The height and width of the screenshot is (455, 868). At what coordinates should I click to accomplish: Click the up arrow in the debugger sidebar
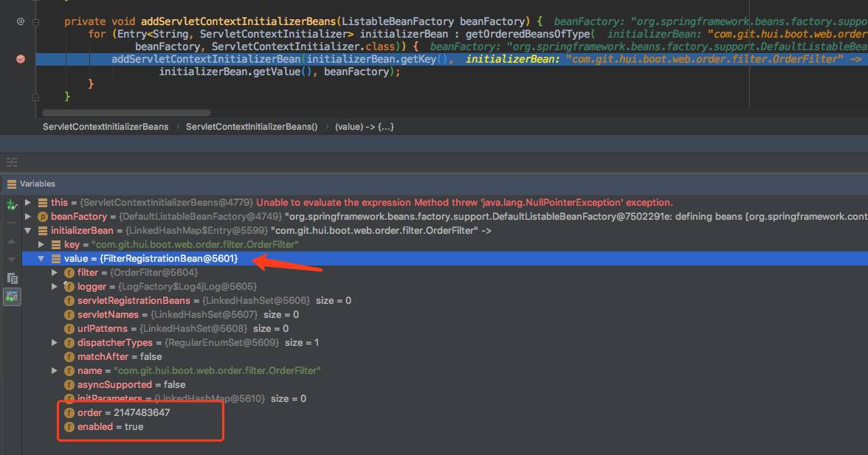point(12,241)
